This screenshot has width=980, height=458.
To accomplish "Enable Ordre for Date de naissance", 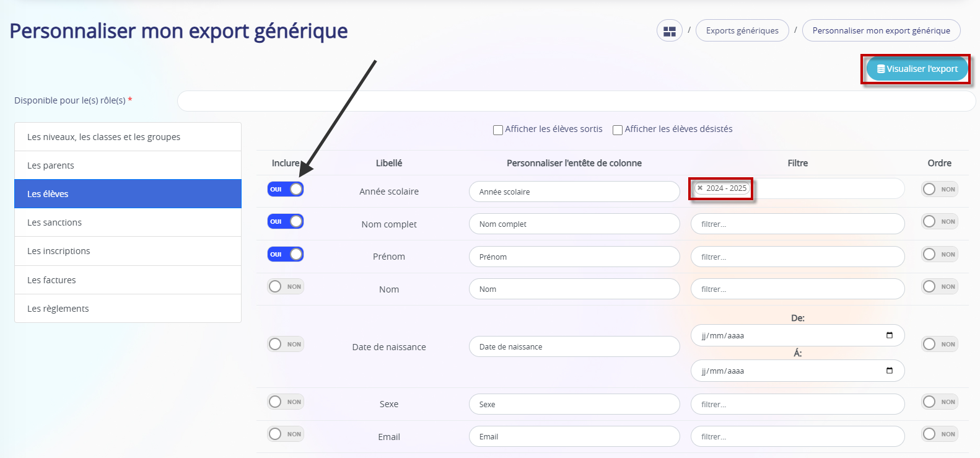I will 940,344.
